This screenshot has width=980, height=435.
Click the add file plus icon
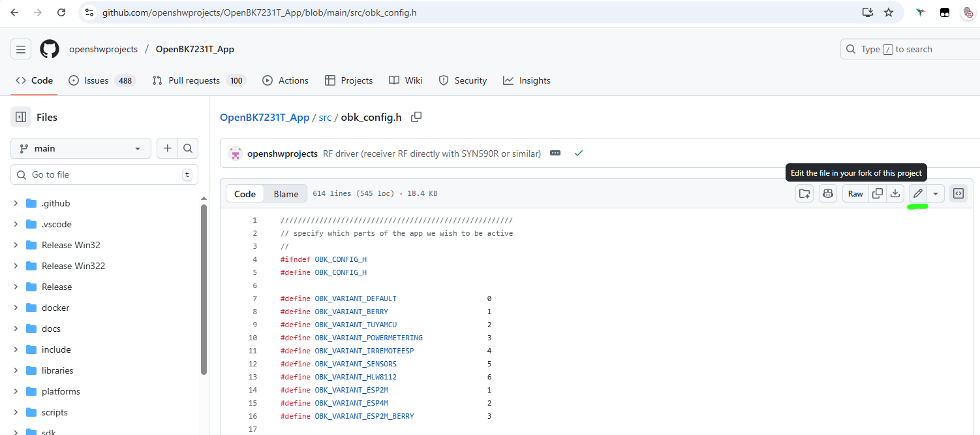(168, 148)
